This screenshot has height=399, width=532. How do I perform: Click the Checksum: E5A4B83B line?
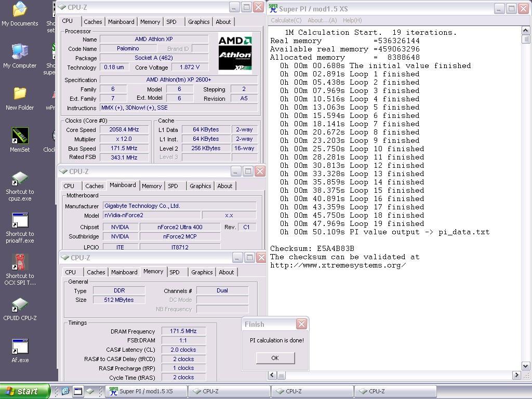pos(312,248)
